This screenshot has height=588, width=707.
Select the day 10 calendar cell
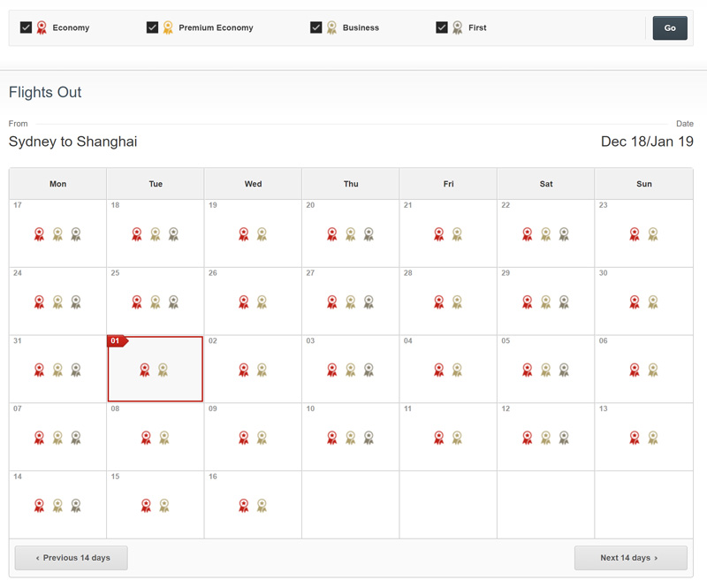pyautogui.click(x=350, y=437)
